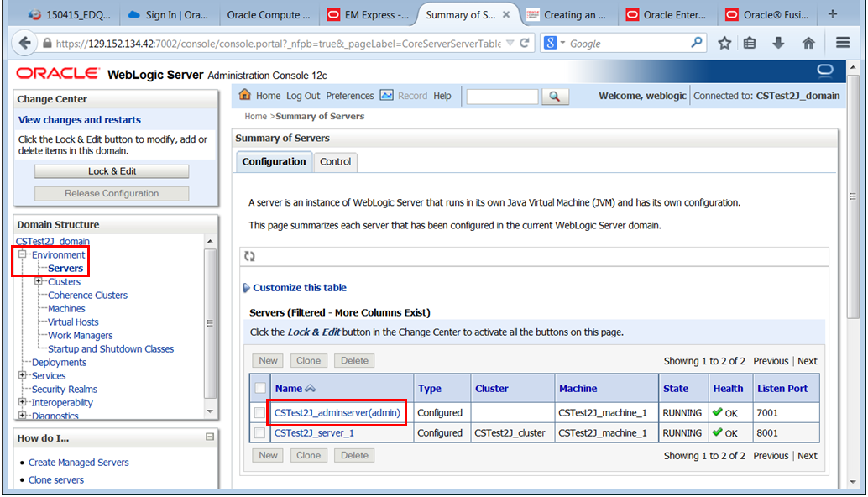Go back with the browser back arrow
This screenshot has height=497, width=868.
click(x=24, y=43)
